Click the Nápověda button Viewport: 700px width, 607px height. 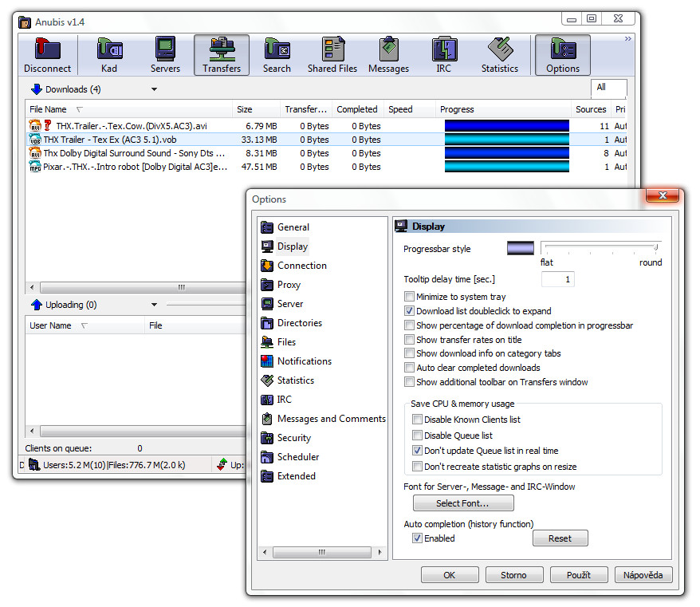pyautogui.click(x=643, y=575)
